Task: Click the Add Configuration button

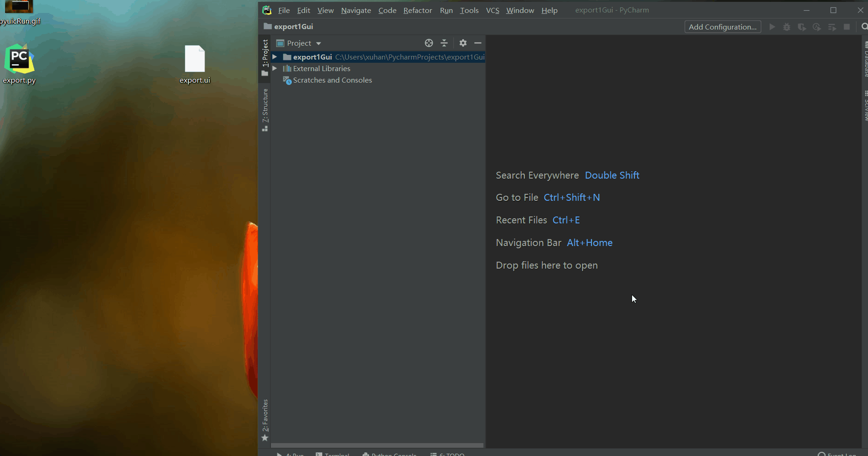Action: pyautogui.click(x=723, y=27)
